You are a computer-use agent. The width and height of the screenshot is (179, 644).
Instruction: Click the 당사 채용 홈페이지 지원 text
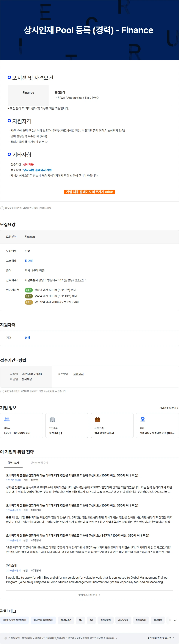[37, 170]
